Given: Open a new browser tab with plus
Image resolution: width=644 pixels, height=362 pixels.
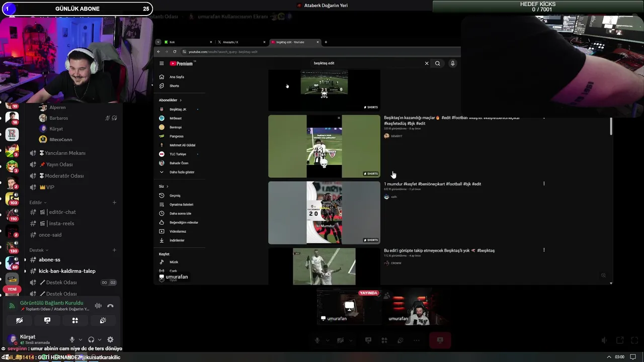Looking at the screenshot, I should click(326, 42).
